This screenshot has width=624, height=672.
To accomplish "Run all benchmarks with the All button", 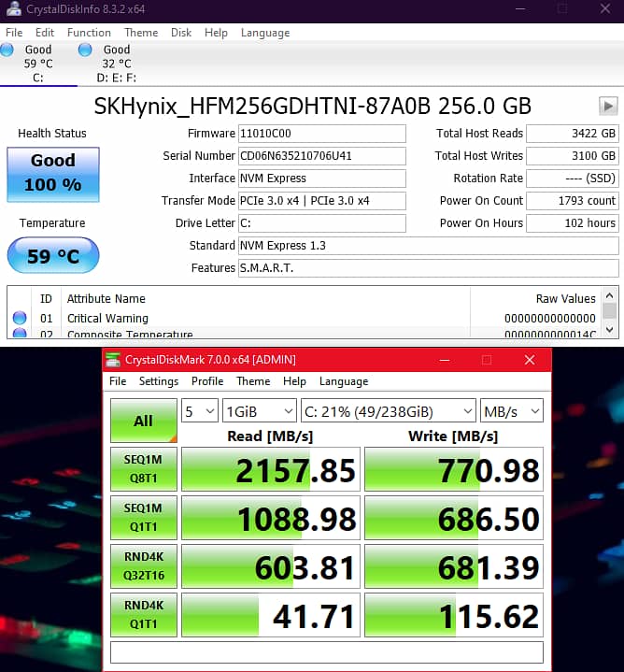I will point(143,421).
